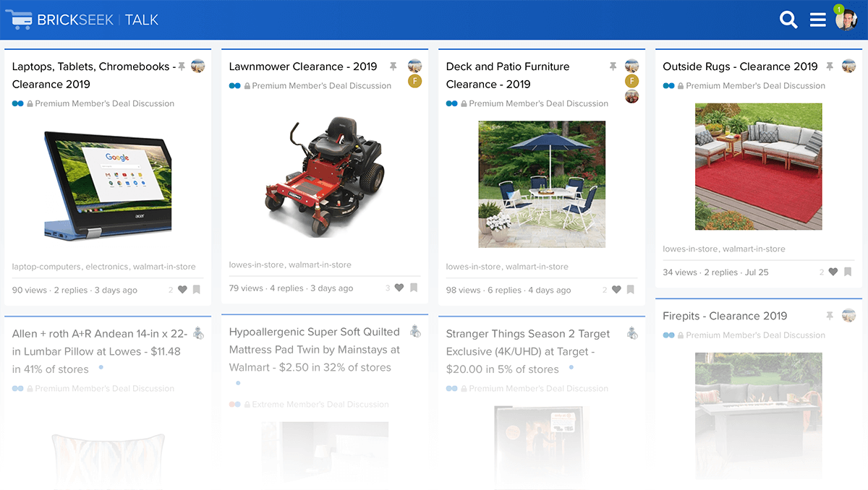
Task: Select Premium Member's Deal Discussion on Outside Rugs card
Action: point(755,85)
